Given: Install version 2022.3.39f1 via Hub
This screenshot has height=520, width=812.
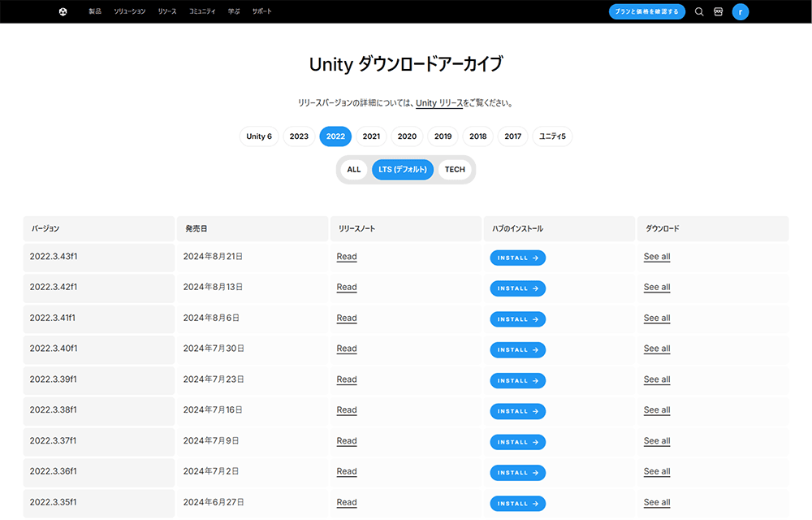Looking at the screenshot, I should tap(518, 381).
